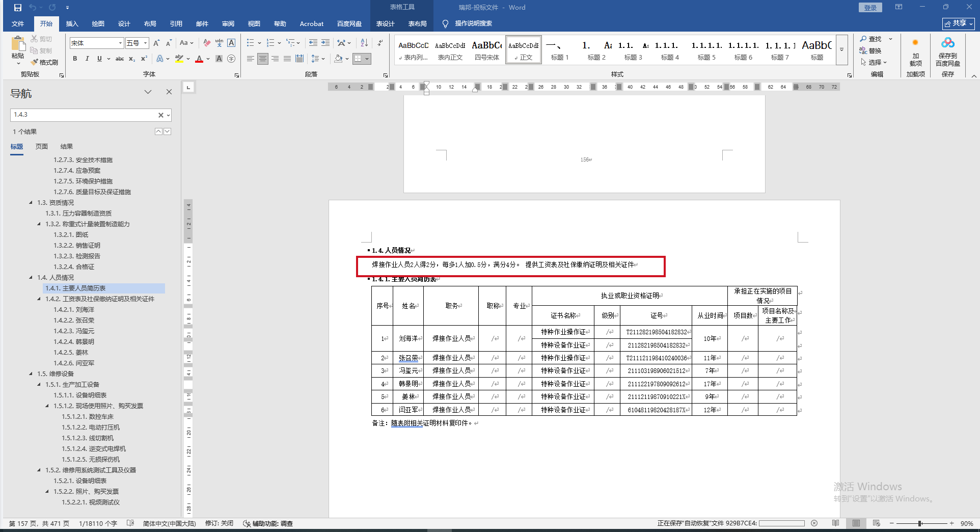Open the font name dropdown

(x=120, y=43)
